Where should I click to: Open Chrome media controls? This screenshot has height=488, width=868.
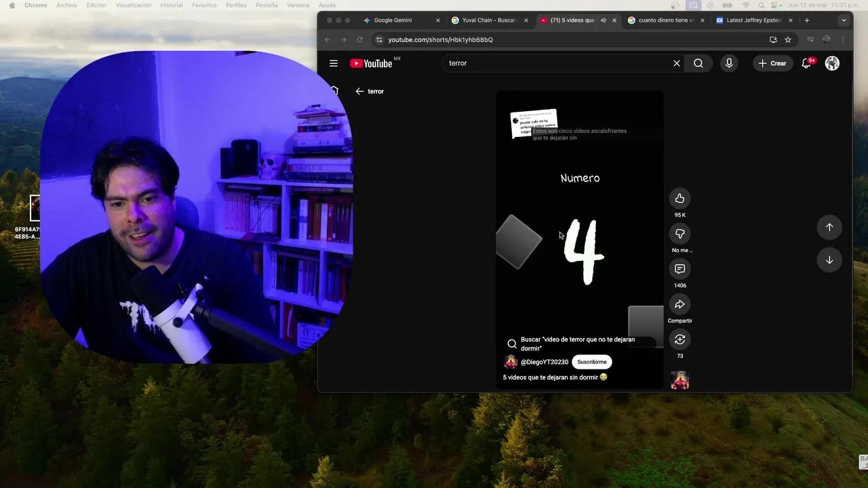[810, 39]
